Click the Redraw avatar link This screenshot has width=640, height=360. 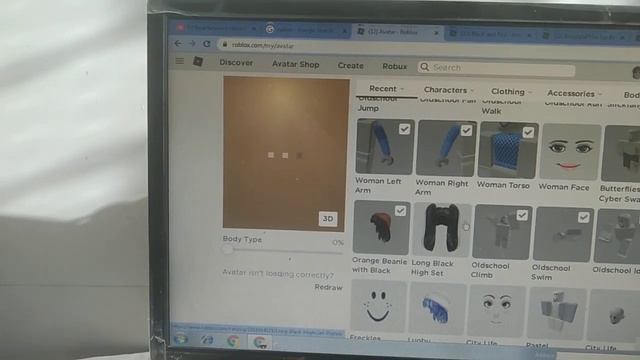click(x=329, y=287)
